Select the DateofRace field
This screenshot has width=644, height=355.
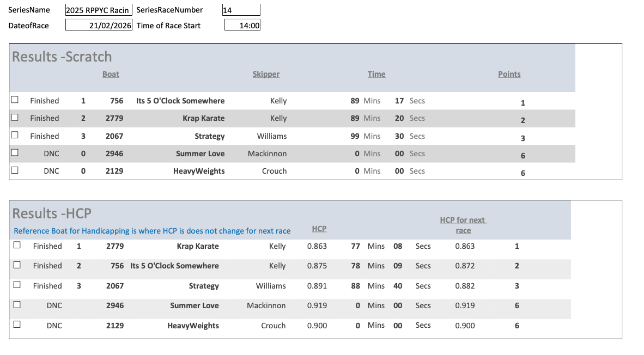99,25
